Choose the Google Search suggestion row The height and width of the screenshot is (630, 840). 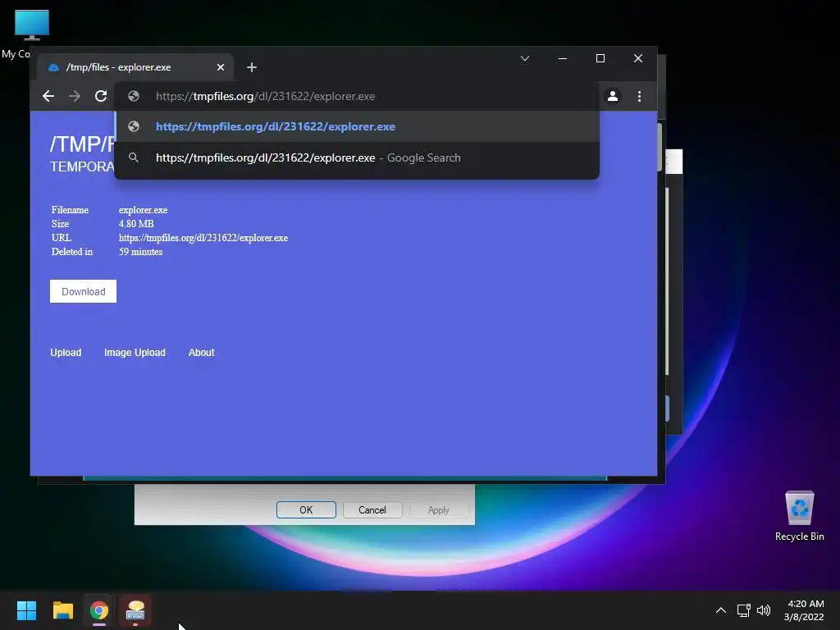(357, 157)
